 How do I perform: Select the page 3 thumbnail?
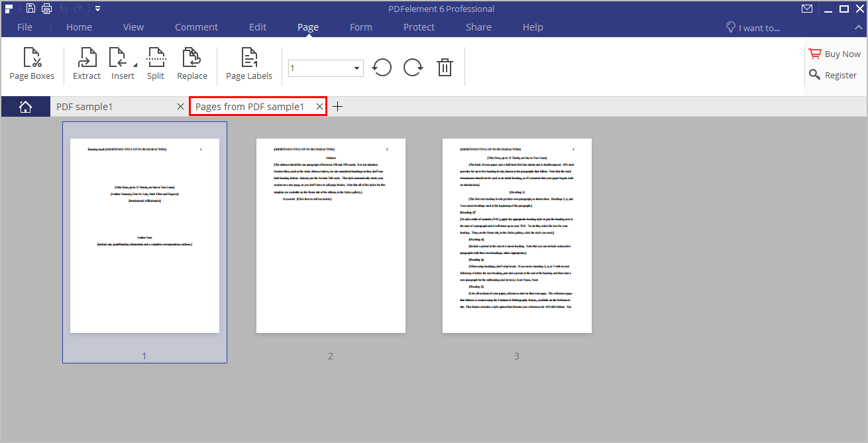pos(517,235)
